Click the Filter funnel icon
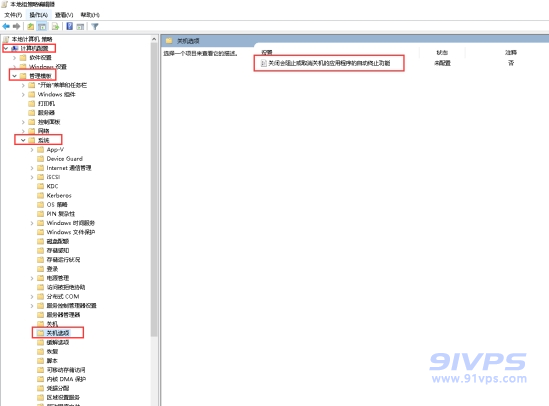The width and height of the screenshot is (549, 406). [95, 26]
